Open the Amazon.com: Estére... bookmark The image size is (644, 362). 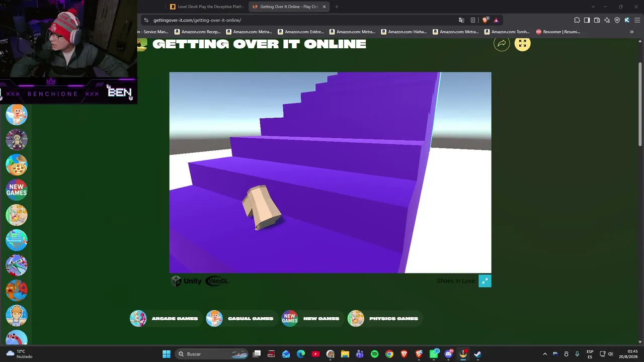click(300, 32)
